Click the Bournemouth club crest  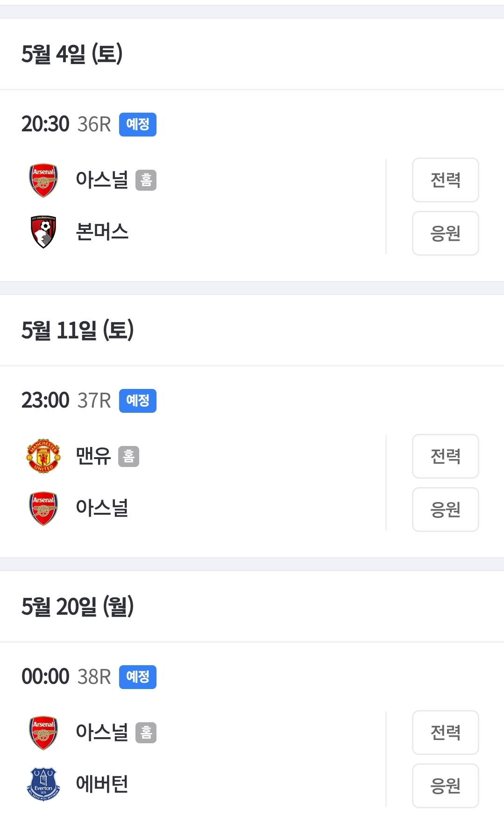pos(43,232)
